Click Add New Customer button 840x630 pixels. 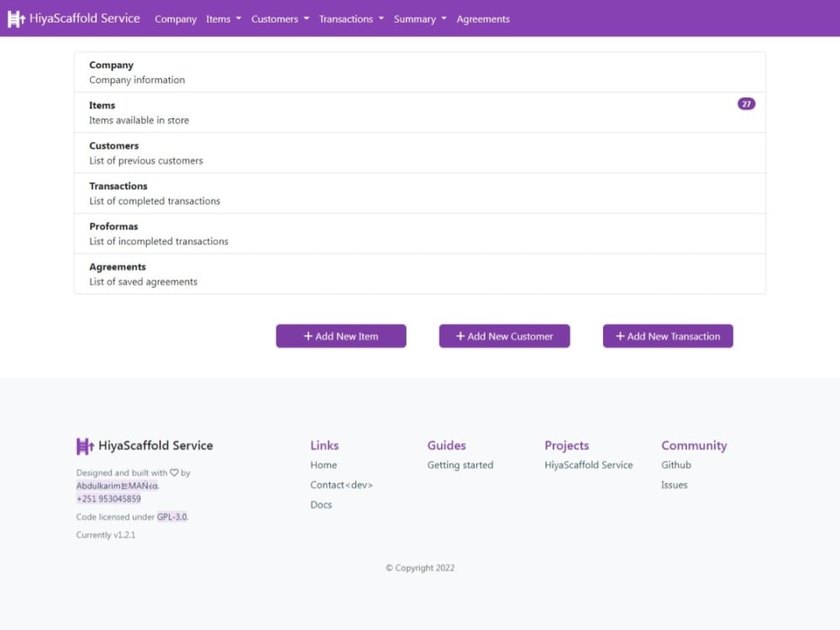[x=505, y=336]
